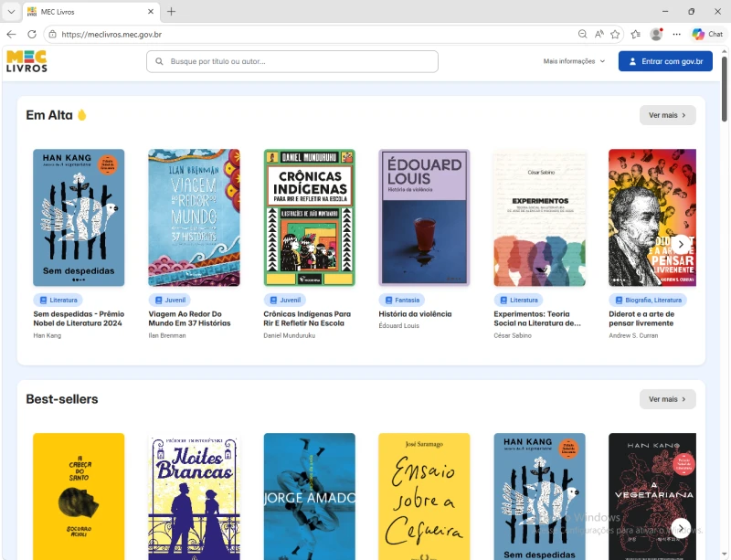
Task: Click the browser refresh button
Action: pyautogui.click(x=32, y=34)
